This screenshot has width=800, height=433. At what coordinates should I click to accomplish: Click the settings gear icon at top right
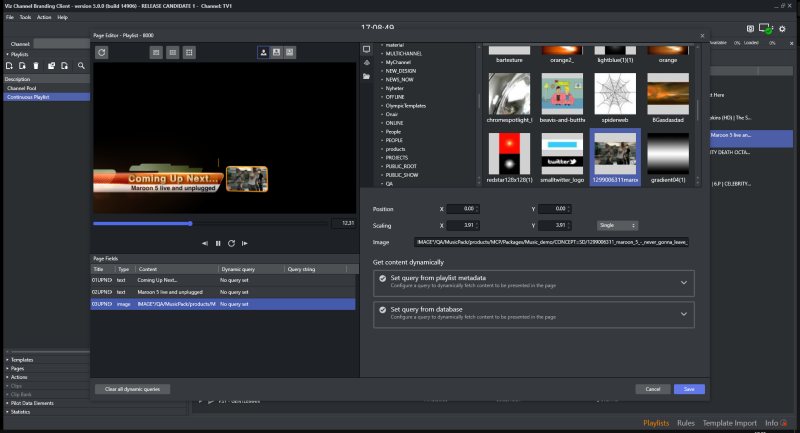click(x=782, y=29)
